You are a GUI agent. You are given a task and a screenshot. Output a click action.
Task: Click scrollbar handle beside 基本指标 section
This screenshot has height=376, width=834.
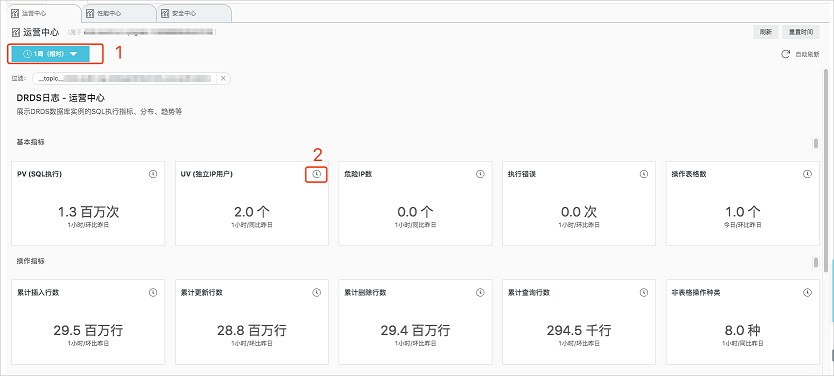tap(815, 144)
